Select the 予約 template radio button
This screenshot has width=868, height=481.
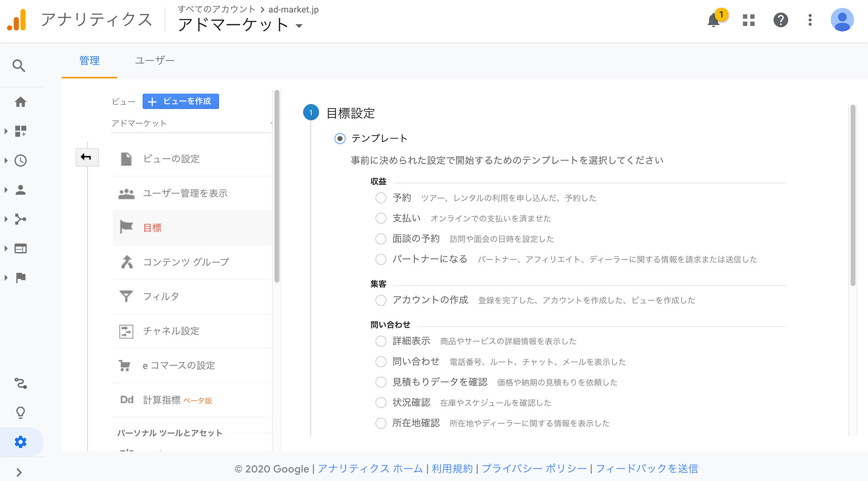380,198
